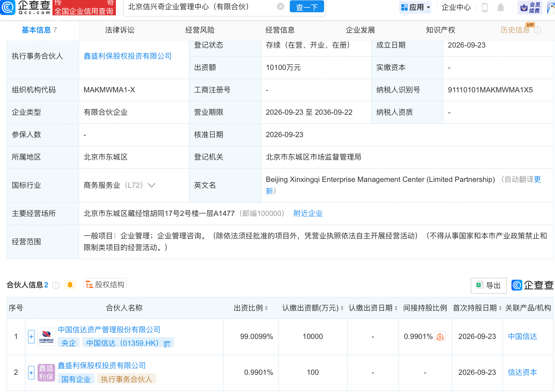Screen dimensions: 555x392
Task: Click info icon beside 历史信息
Action: tap(538, 30)
